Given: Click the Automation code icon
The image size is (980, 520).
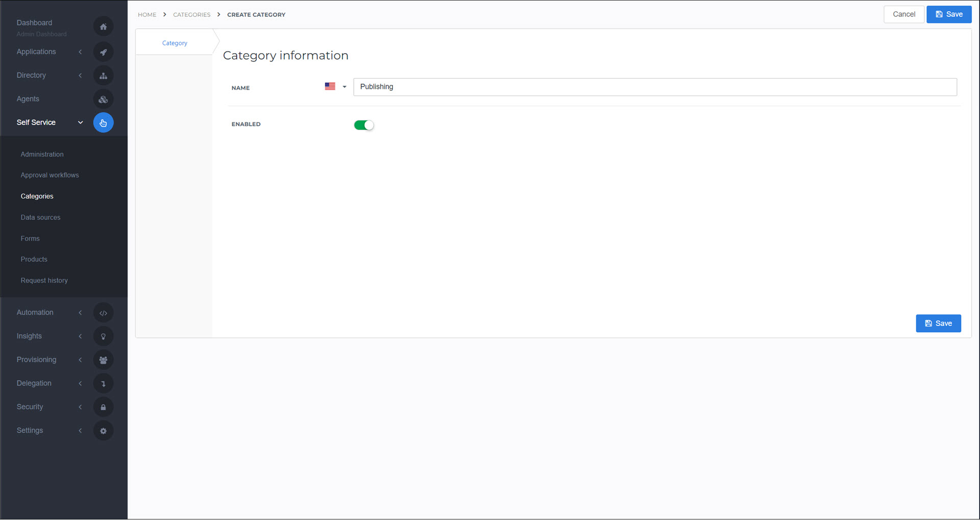Looking at the screenshot, I should coord(103,313).
